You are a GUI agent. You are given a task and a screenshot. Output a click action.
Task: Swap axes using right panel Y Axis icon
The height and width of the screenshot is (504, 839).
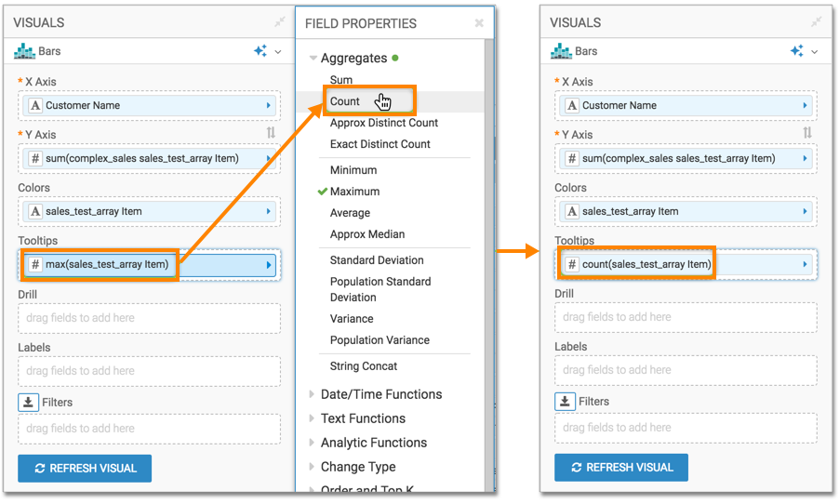(x=807, y=134)
